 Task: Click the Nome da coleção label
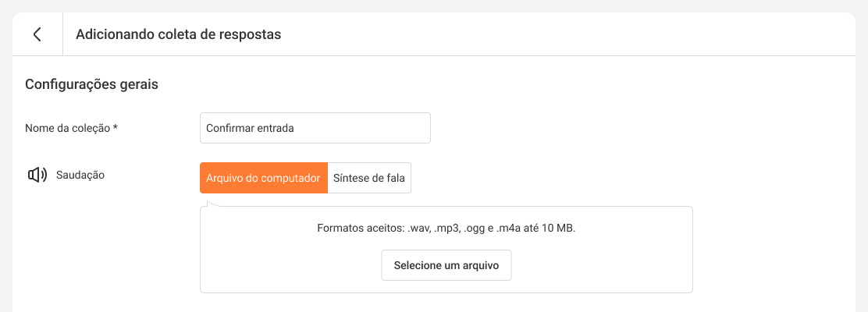click(x=67, y=128)
